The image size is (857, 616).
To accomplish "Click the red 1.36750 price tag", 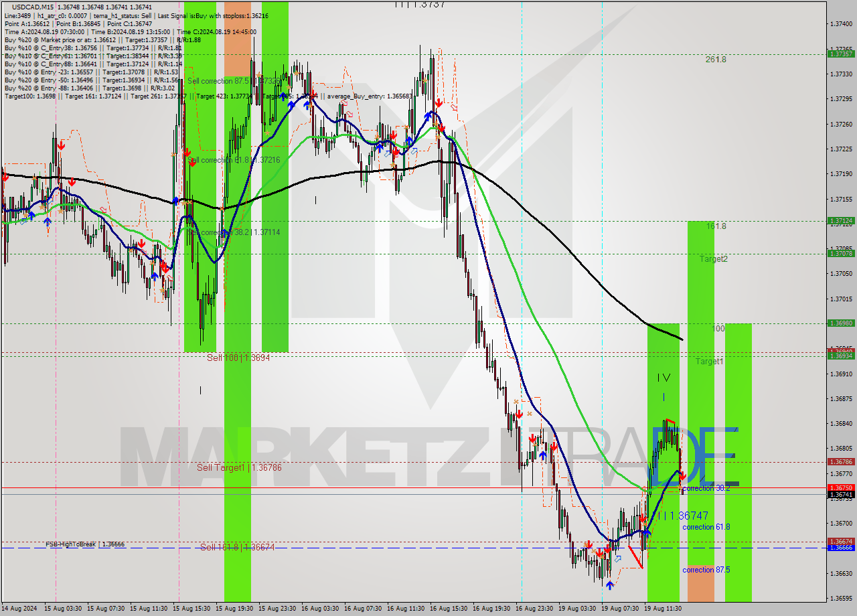I will (840, 487).
